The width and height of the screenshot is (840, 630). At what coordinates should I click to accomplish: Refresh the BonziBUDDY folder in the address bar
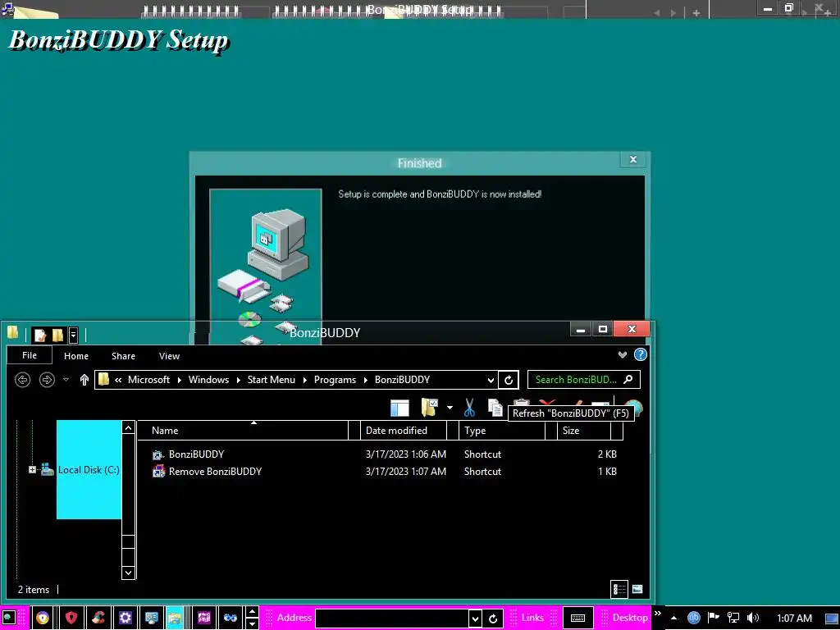[509, 380]
